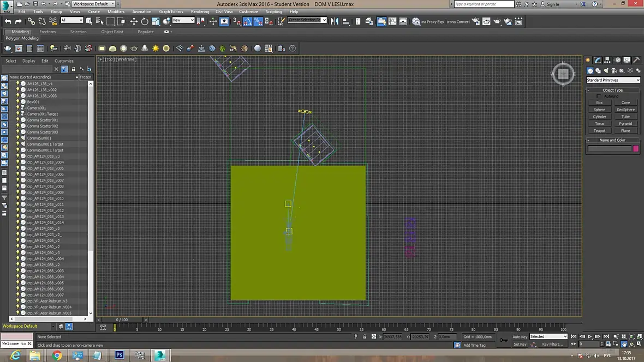This screenshot has height=362, width=644.
Task: Open the Rendering menu
Action: [x=200, y=11]
